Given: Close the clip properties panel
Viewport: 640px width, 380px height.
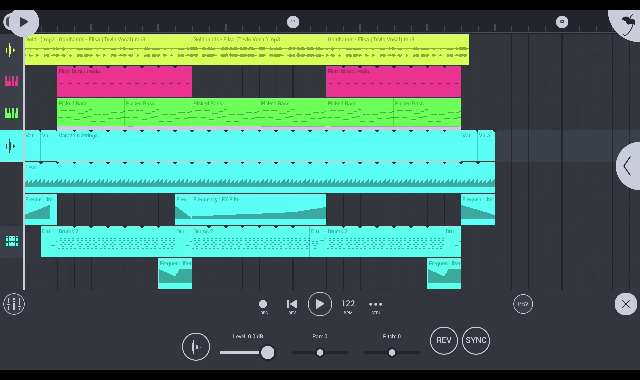Looking at the screenshot, I should click(626, 304).
